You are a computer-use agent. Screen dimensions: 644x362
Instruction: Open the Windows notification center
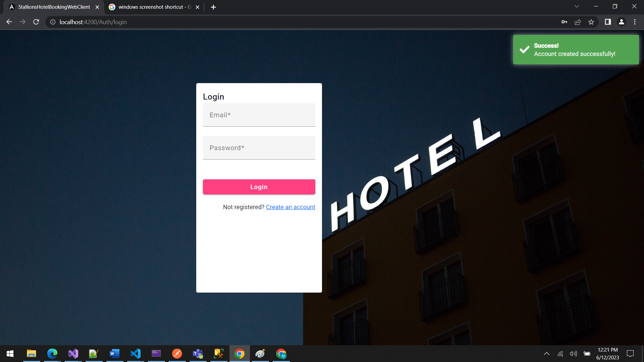coord(630,354)
